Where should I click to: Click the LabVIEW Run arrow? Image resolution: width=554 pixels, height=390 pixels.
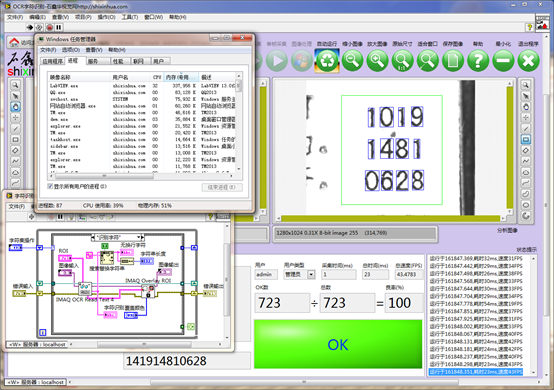30,27
